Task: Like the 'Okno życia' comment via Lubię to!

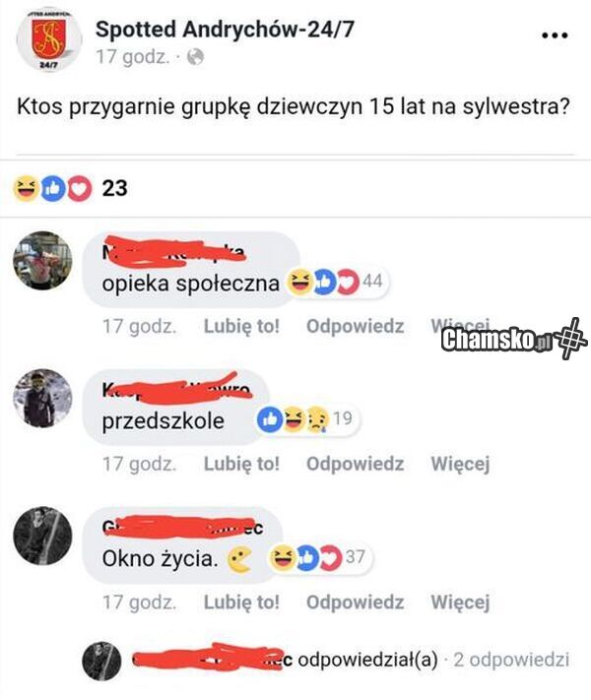Action: pyautogui.click(x=241, y=602)
